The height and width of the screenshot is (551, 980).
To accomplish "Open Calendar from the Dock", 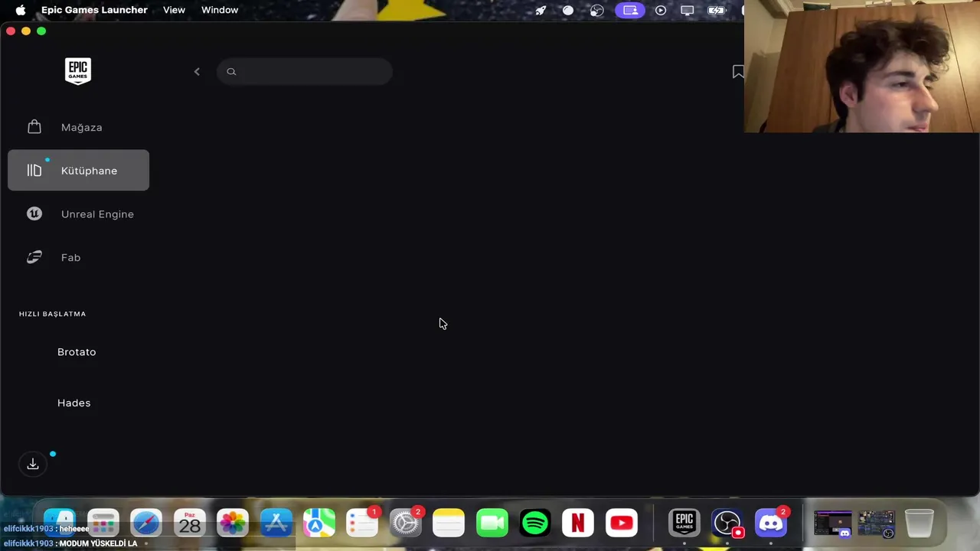I will (x=190, y=523).
